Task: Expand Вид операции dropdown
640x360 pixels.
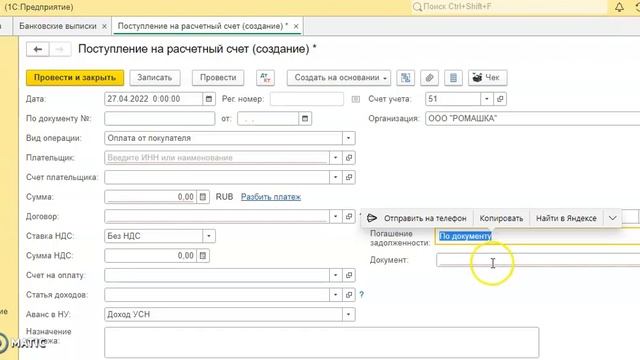Action: pyautogui.click(x=349, y=138)
